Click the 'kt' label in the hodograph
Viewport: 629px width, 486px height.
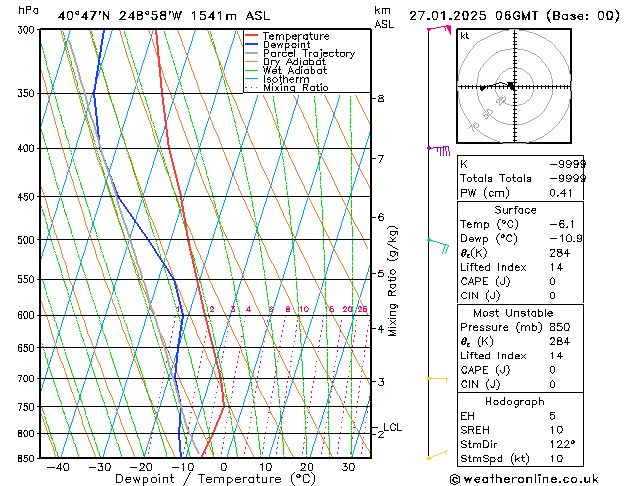[x=465, y=36]
